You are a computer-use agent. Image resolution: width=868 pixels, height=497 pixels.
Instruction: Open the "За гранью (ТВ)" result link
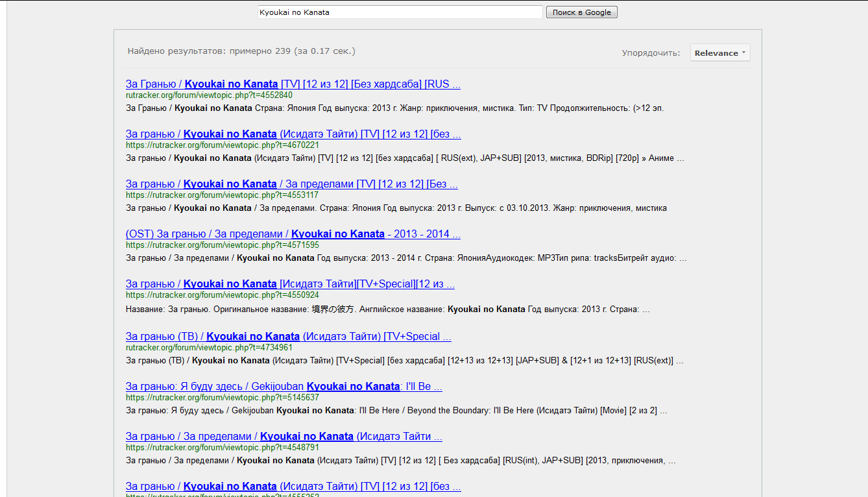(289, 337)
